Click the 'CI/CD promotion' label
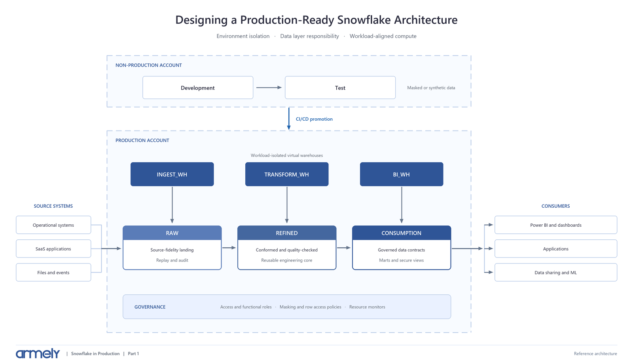 [x=314, y=119]
